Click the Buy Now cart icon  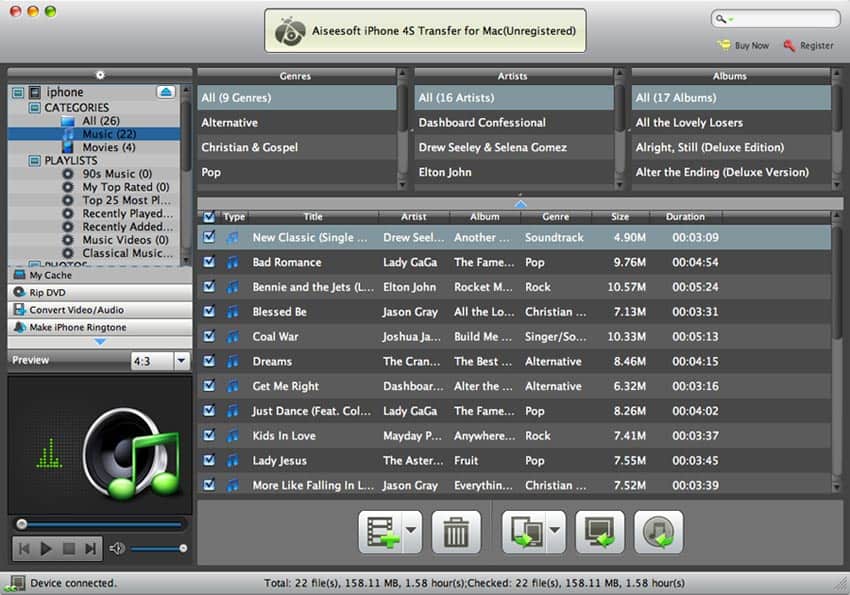click(x=724, y=45)
